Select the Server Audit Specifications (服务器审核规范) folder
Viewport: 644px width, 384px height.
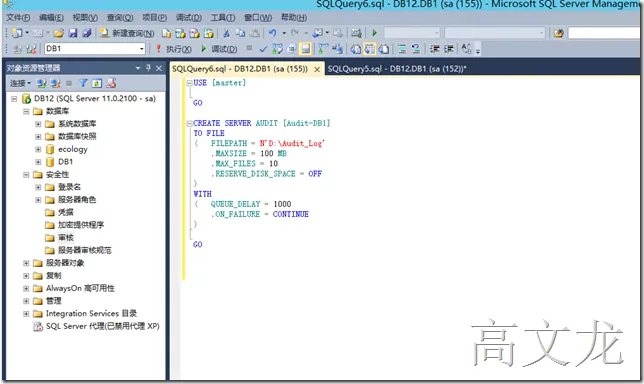78,250
